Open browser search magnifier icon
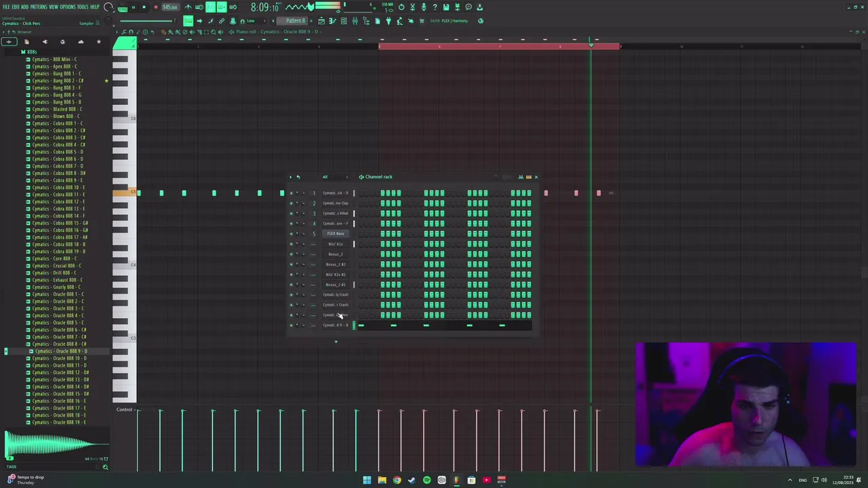 (105, 467)
